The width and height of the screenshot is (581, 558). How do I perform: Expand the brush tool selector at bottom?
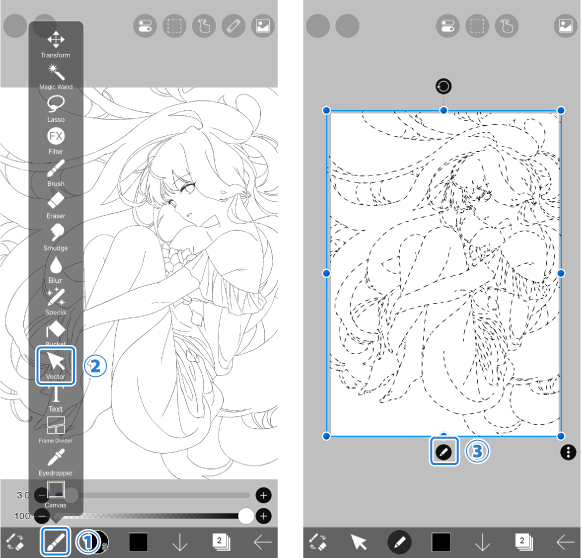(56, 542)
